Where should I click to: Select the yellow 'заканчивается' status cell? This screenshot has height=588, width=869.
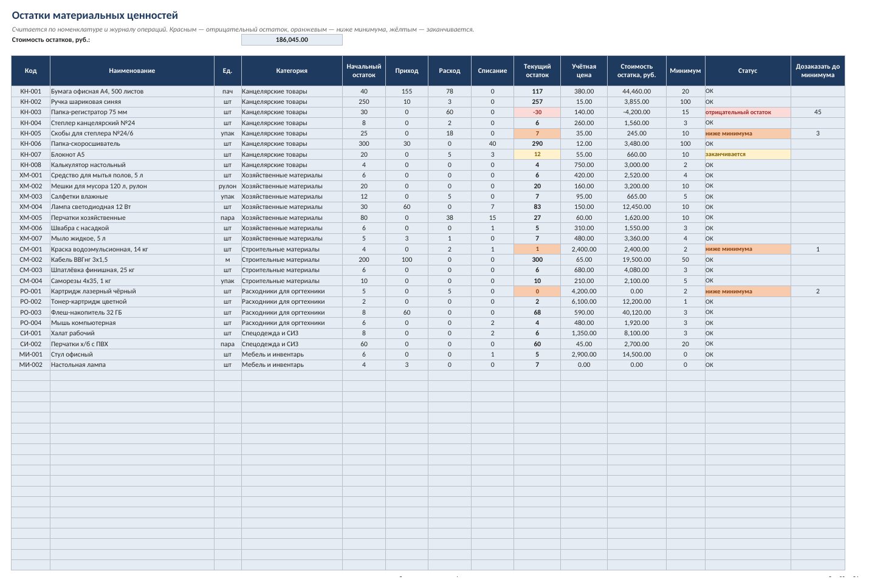click(x=747, y=154)
